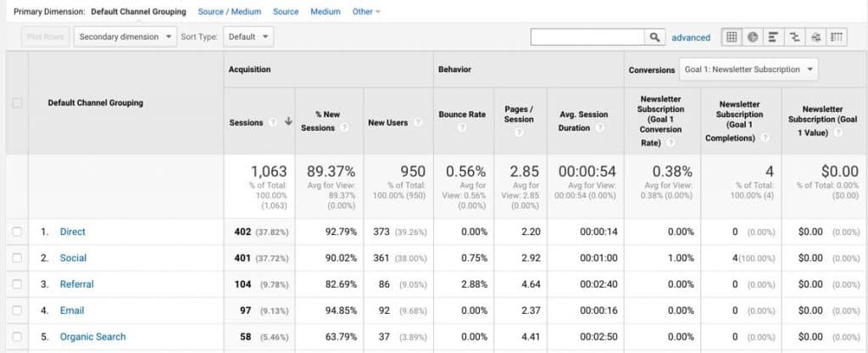The height and width of the screenshot is (353, 868).
Task: Click the magnifying glass search icon
Action: point(655,37)
